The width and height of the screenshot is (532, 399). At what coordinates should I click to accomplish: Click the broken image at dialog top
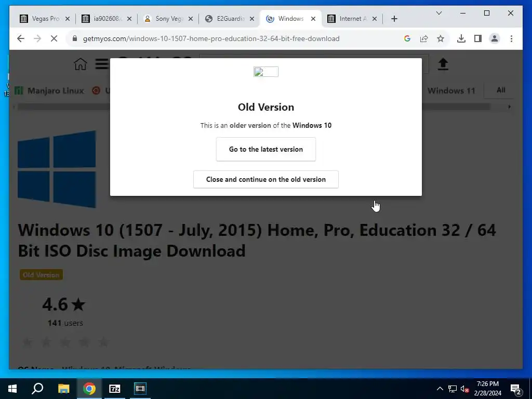(265, 72)
